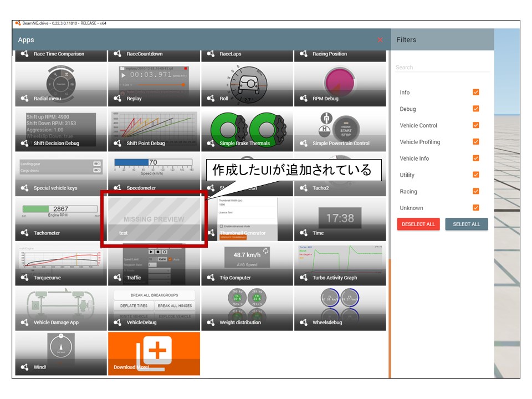Click the share icon on Radial menu tile
The height and width of the screenshot is (399, 532).
pyautogui.click(x=24, y=99)
